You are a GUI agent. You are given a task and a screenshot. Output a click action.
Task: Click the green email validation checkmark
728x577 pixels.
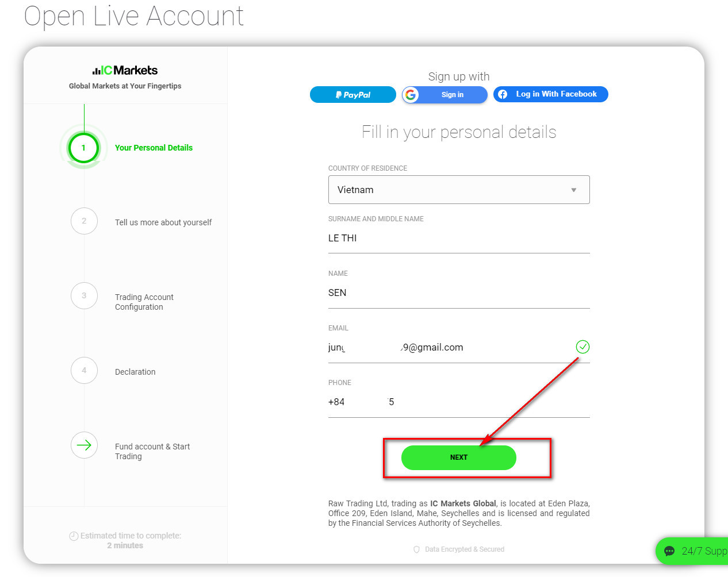(583, 347)
